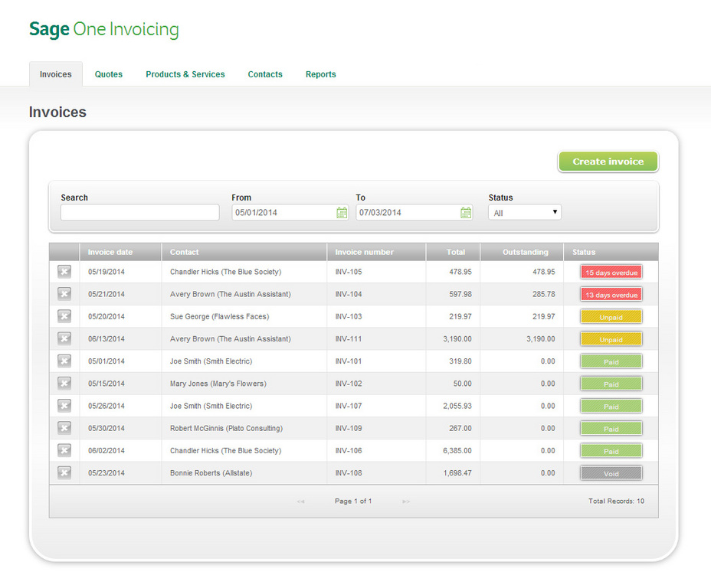Click Paid status badge for INV-106
Viewport: 711px width, 588px height.
pos(611,451)
